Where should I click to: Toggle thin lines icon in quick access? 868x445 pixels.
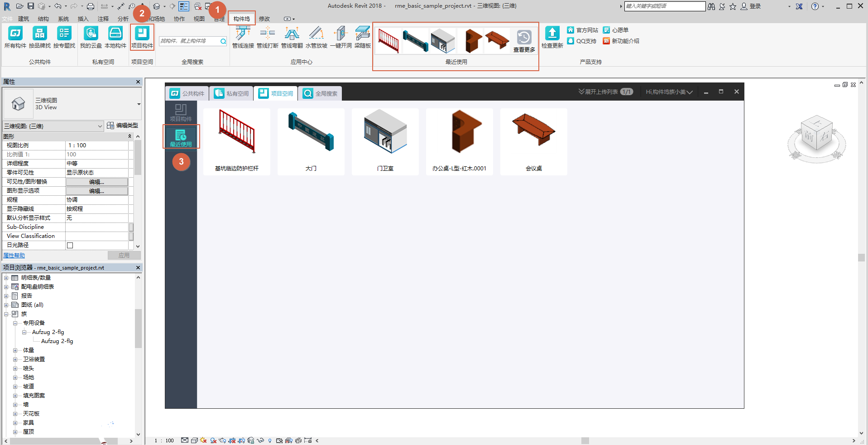tap(184, 6)
